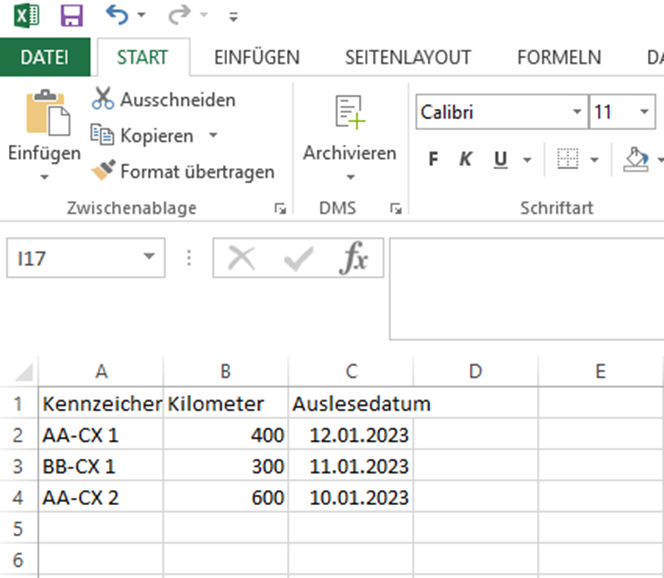664x578 pixels.
Task: Open the DATEI file menu
Action: pos(45,58)
